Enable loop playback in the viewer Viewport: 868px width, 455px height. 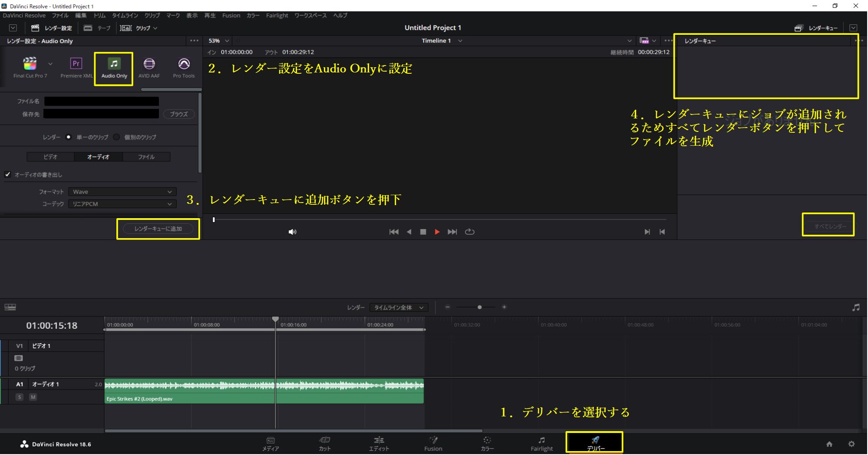coord(470,232)
